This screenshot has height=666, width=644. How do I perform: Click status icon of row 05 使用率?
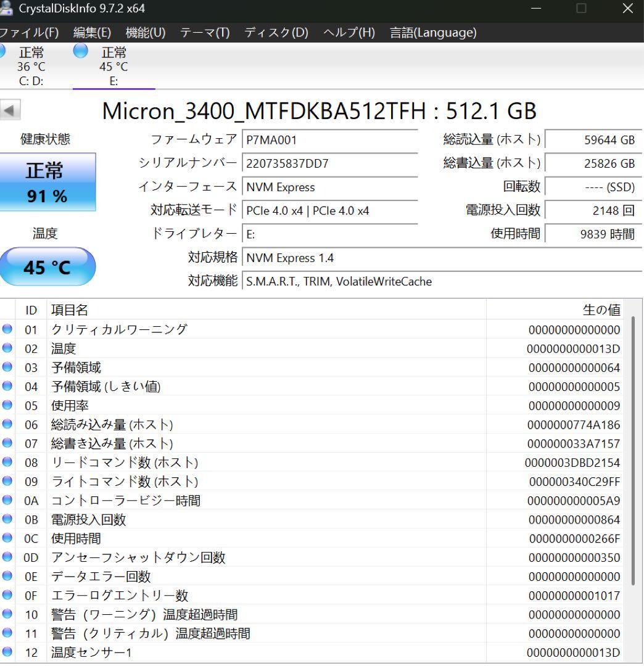click(x=7, y=405)
